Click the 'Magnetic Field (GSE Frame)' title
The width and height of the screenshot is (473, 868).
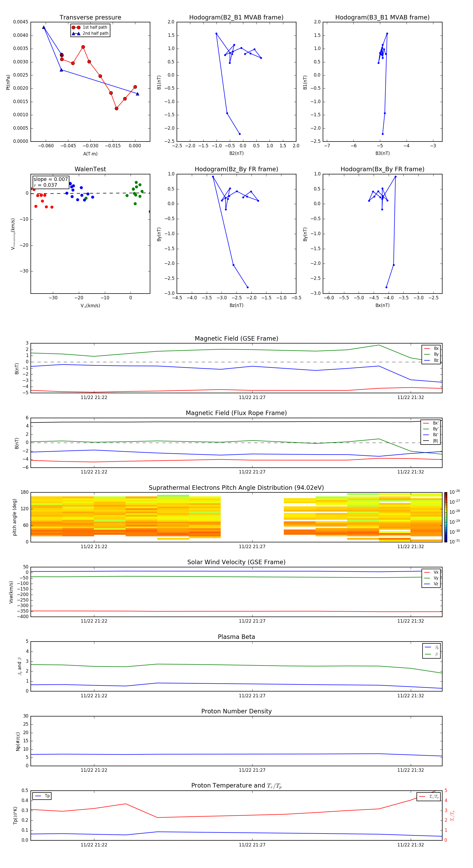point(236,339)
